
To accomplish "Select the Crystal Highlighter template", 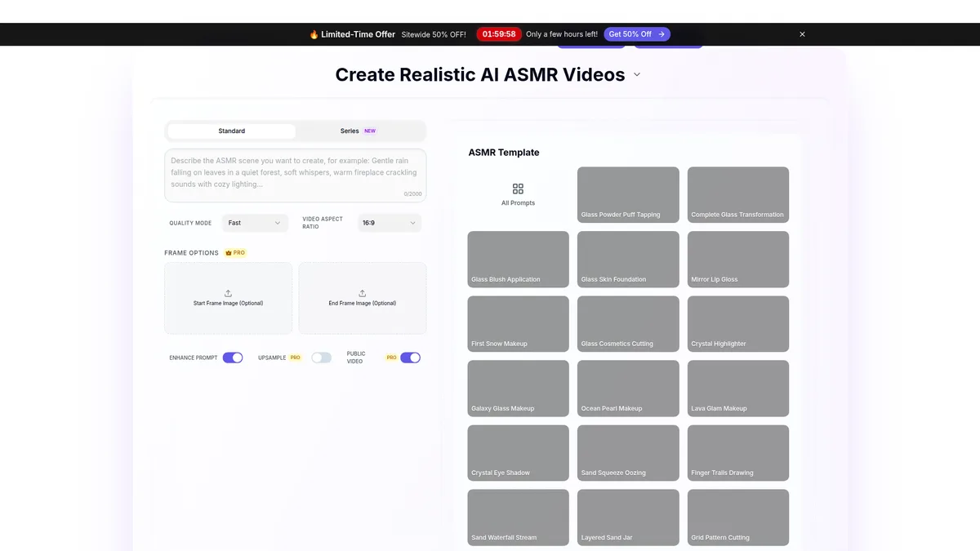I will click(x=738, y=324).
